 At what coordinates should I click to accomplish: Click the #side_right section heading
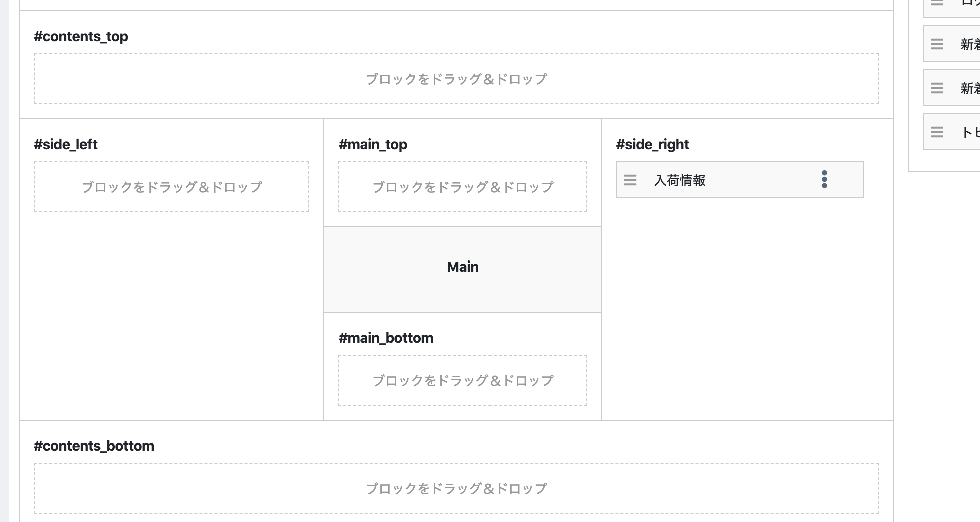652,144
